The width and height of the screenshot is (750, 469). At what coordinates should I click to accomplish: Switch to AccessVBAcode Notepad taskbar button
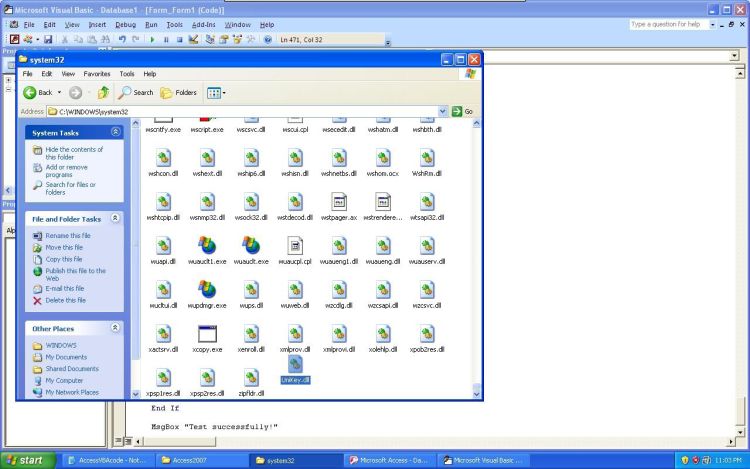(110, 460)
